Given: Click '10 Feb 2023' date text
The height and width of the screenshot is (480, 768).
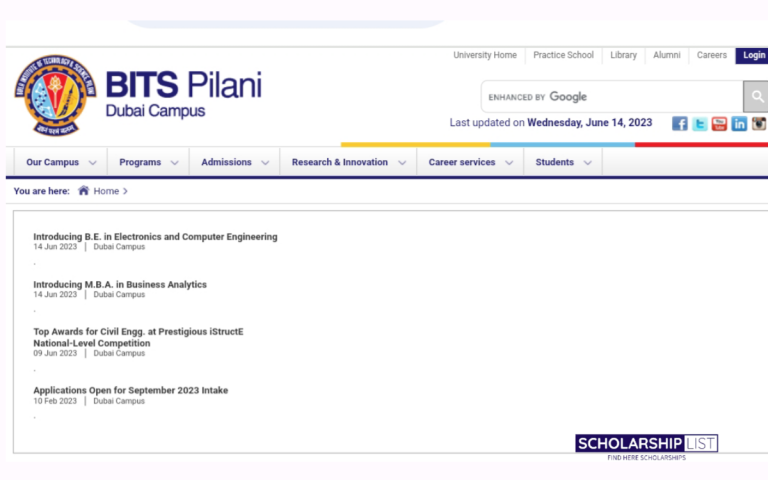Looking at the screenshot, I should coord(55,401).
